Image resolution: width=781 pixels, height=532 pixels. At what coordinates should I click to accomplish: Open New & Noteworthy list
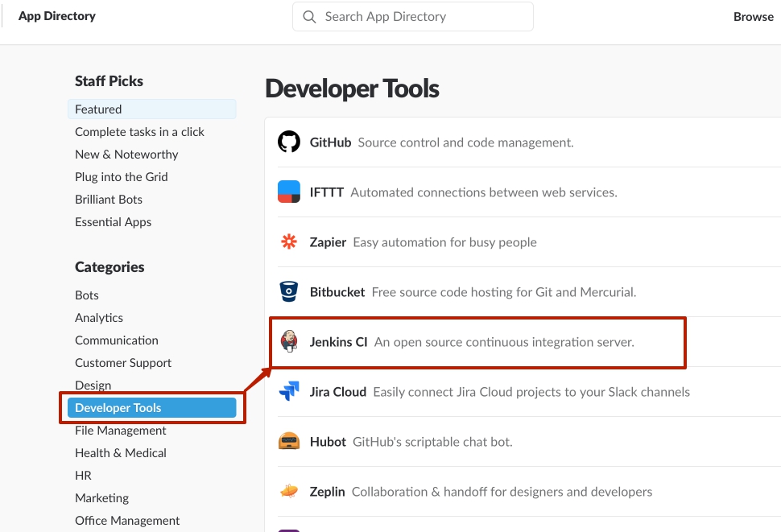(x=126, y=155)
